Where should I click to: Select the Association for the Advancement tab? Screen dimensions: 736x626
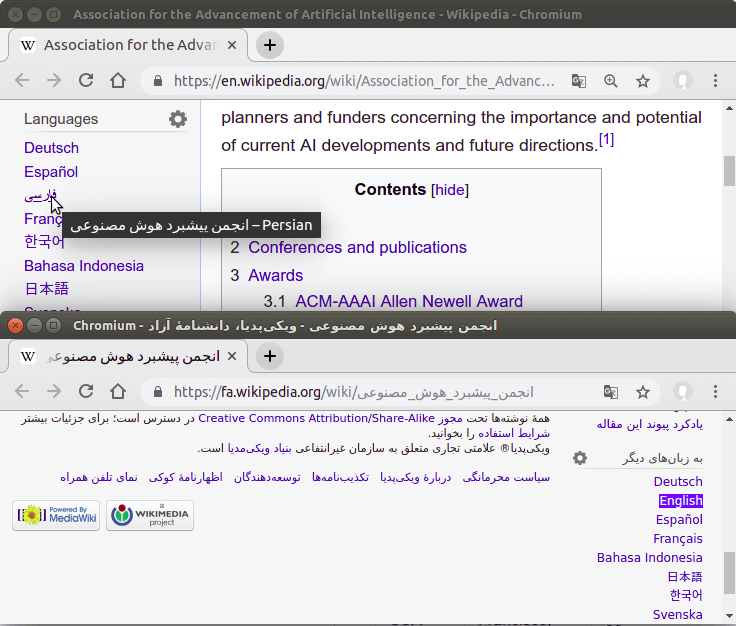pos(127,45)
